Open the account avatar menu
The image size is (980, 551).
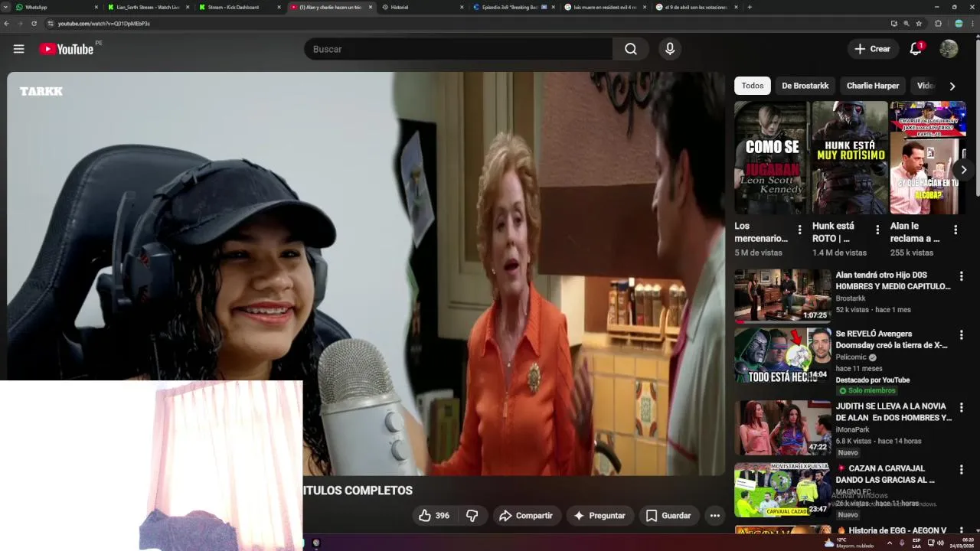tap(949, 49)
